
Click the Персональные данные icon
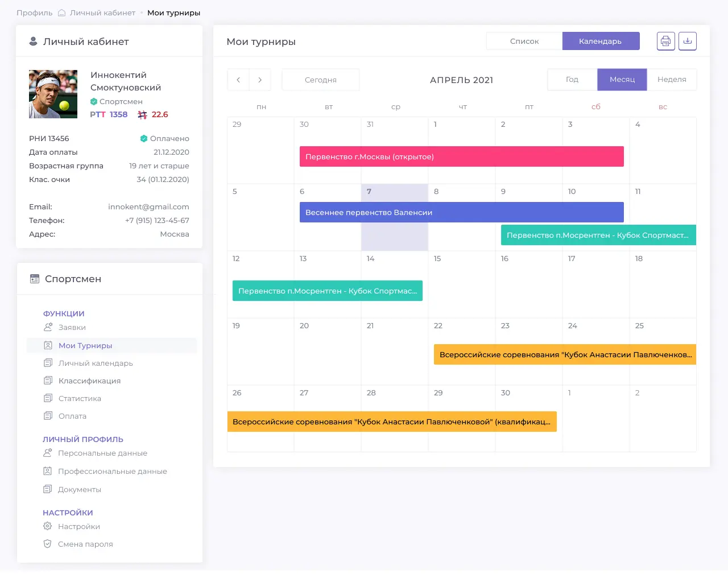pyautogui.click(x=48, y=453)
